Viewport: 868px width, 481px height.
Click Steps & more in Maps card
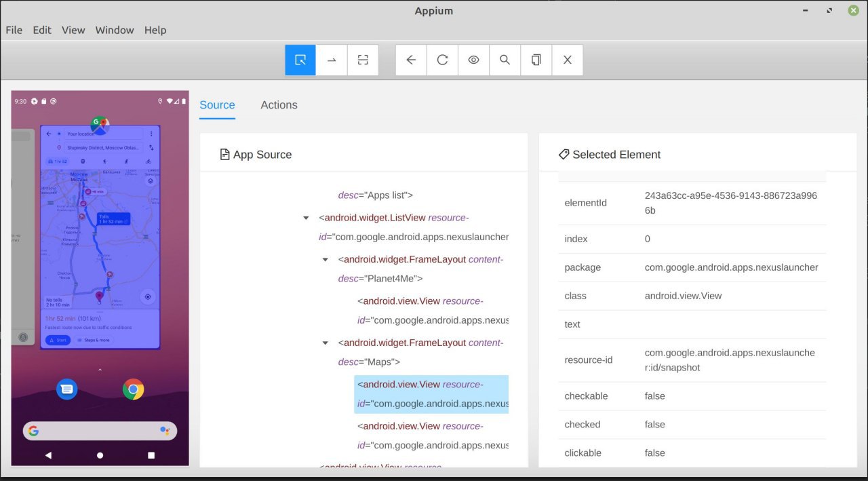94,340
